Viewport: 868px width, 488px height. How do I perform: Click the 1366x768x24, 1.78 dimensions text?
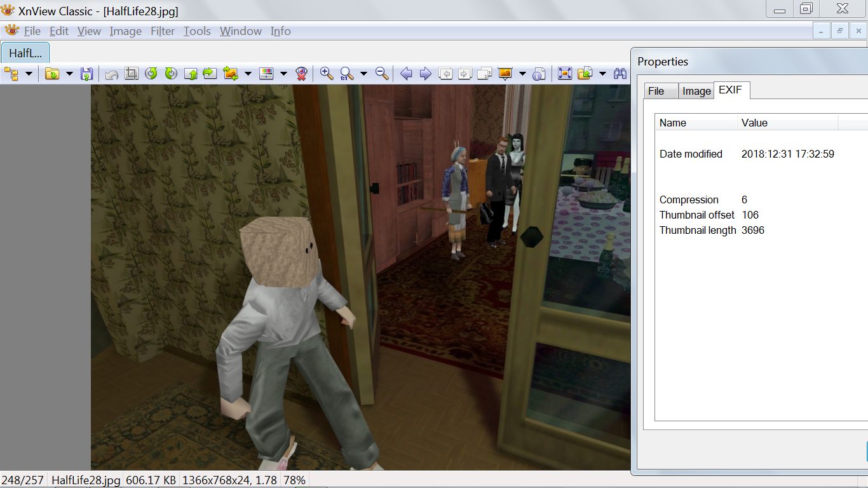pos(229,480)
